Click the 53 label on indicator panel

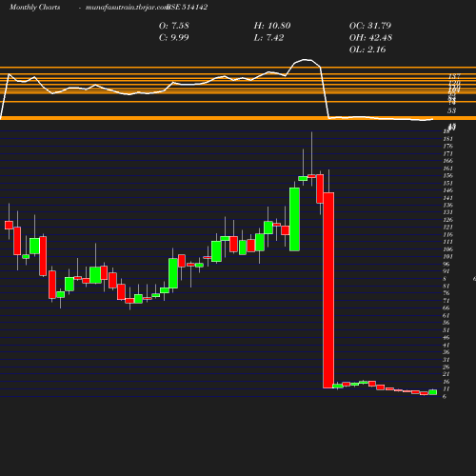pyautogui.click(x=452, y=110)
